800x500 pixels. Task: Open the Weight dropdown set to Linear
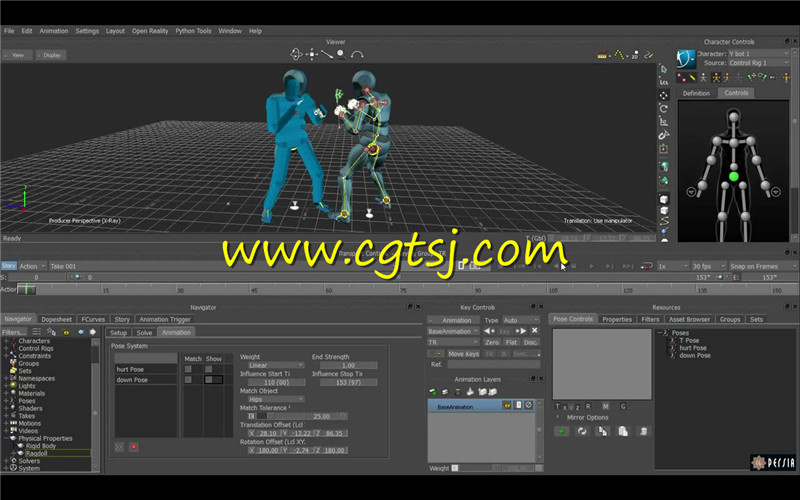(276, 365)
